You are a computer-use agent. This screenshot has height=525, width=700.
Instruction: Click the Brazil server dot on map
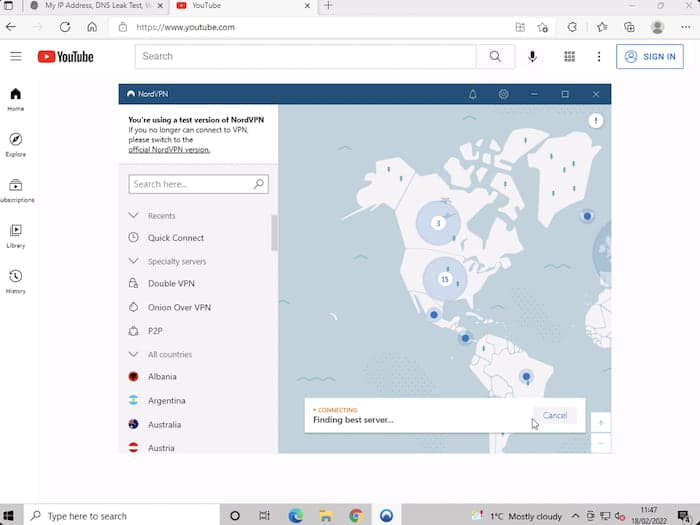(526, 376)
